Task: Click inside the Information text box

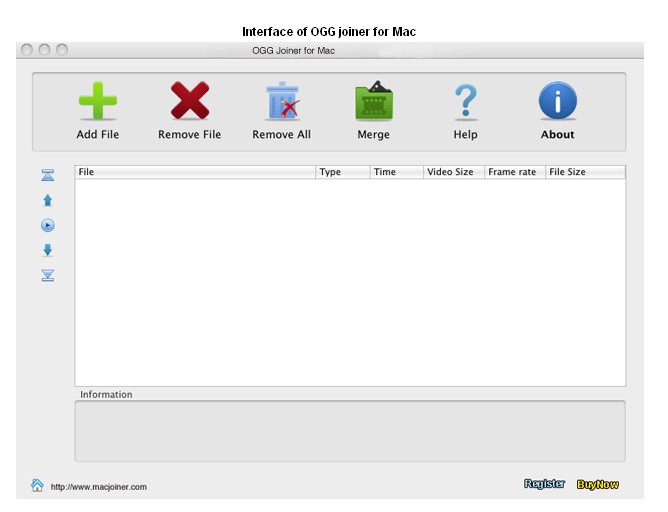Action: point(350,431)
